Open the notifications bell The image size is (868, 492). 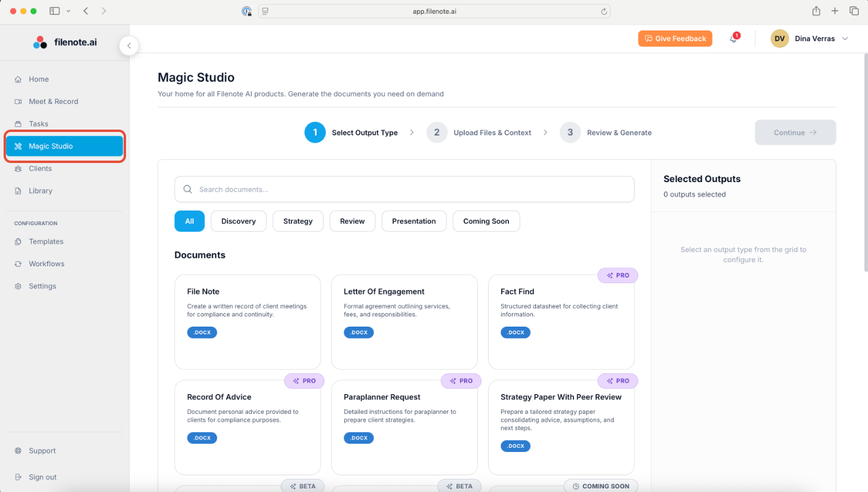pos(734,39)
